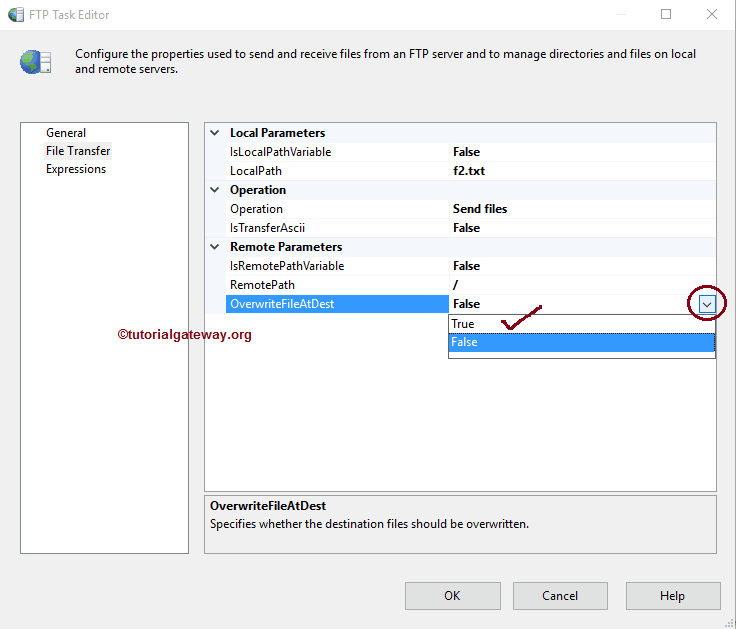Collapse the Local Parameters section

pyautogui.click(x=214, y=133)
